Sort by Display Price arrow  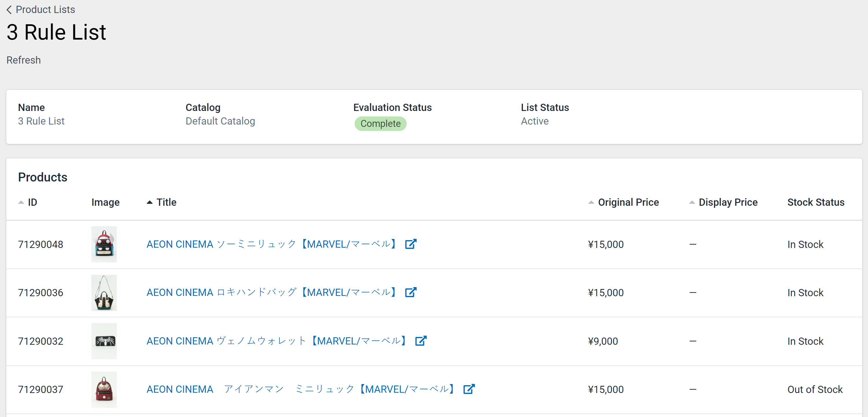[x=692, y=203]
